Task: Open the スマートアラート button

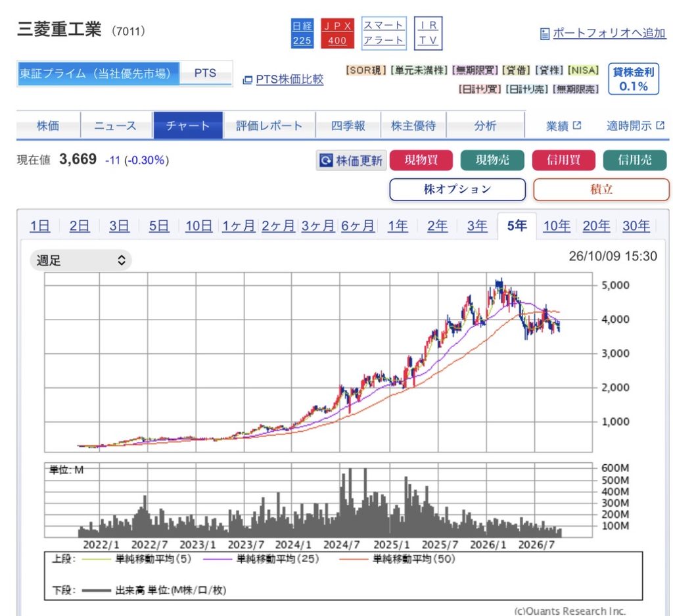Action: pos(384,33)
